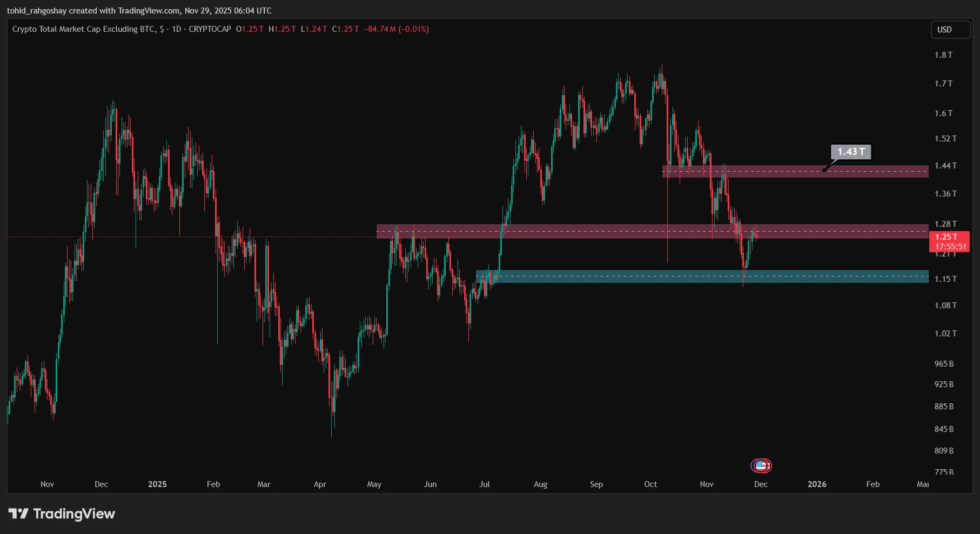Click the 965 B price scale label
Screen dimensions: 980x534
[944, 364]
